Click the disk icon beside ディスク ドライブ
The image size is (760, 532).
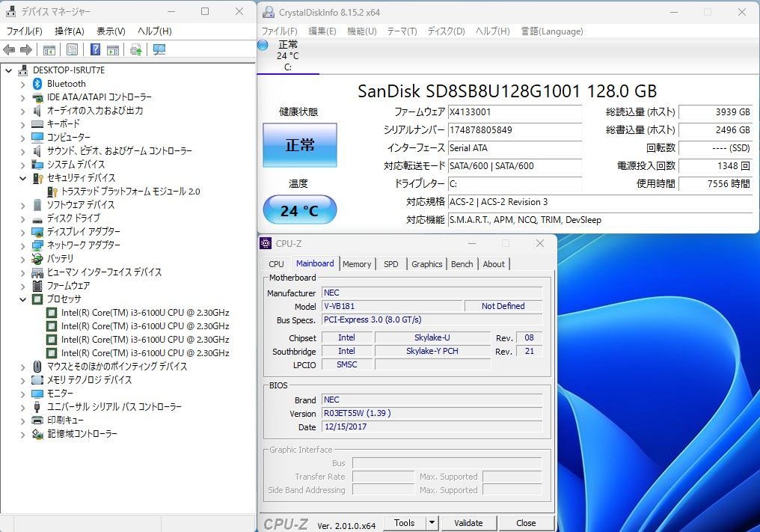pos(37,218)
